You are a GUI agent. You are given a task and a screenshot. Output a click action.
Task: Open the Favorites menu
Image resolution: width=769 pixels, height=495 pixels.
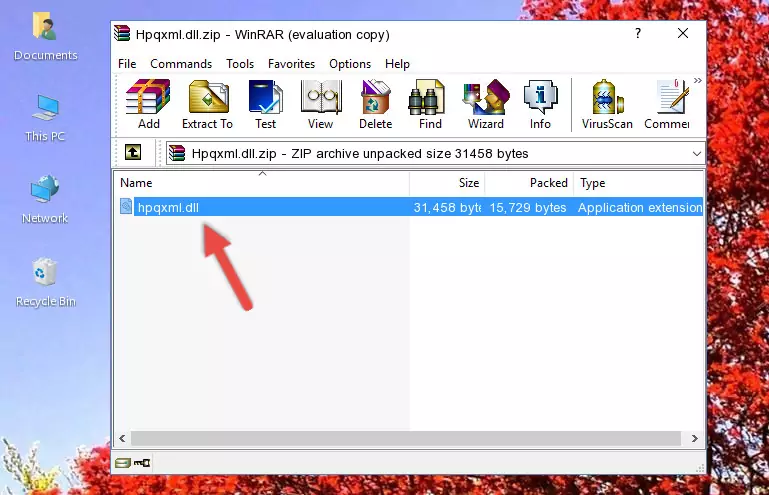[x=291, y=64]
